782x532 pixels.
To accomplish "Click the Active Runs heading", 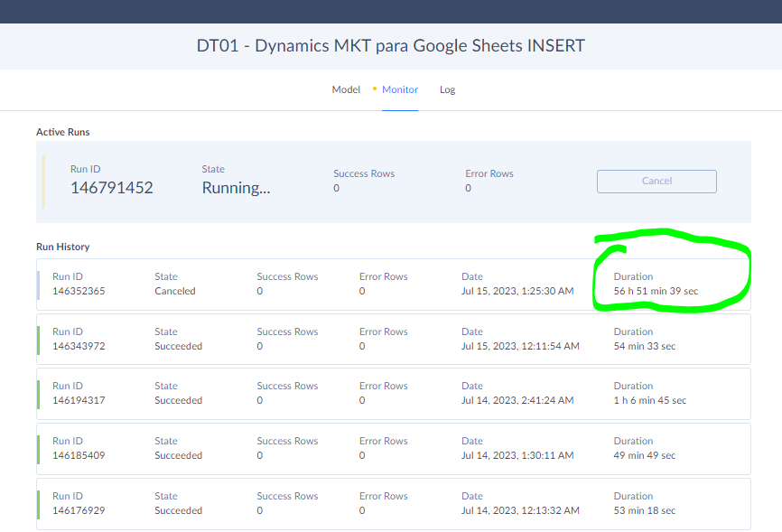I will coord(63,132).
